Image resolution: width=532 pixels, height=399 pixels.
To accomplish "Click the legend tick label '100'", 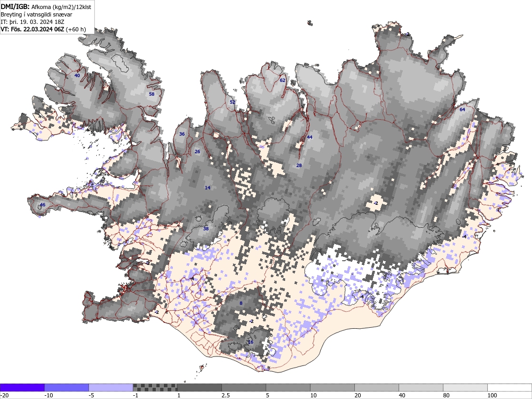I will point(492,396).
